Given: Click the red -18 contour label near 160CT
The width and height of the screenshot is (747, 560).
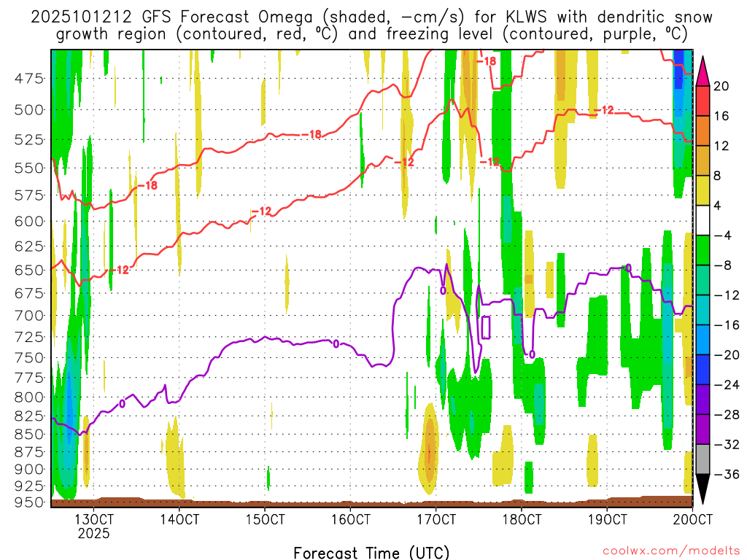Looking at the screenshot, I should pos(311,135).
